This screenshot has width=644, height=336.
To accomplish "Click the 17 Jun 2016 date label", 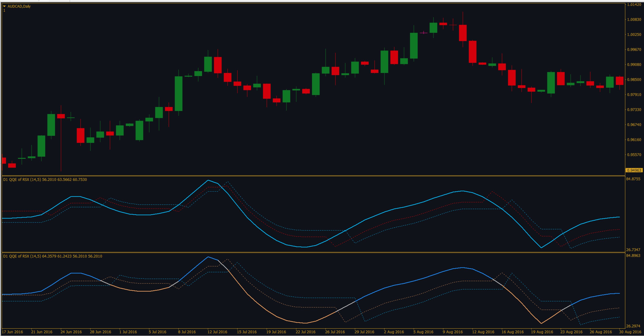I will coord(12,332).
